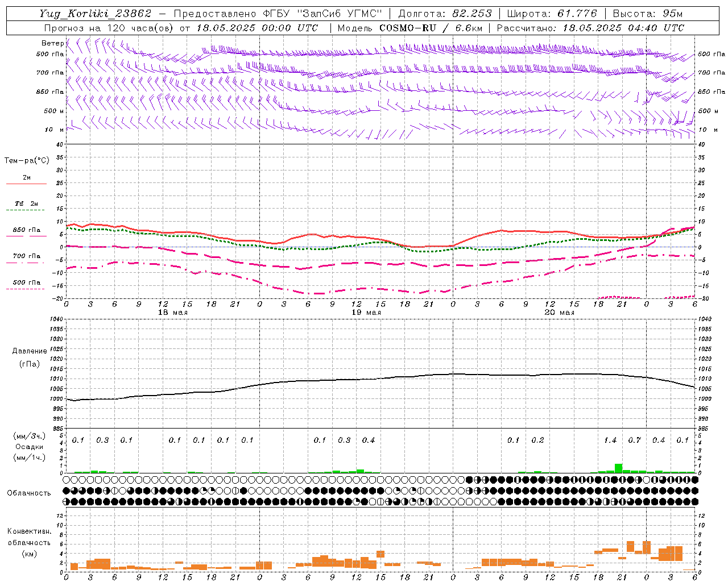Click the 700 гПа temperature legend entry
Viewport: 728px width, 582px height.
coord(27,256)
